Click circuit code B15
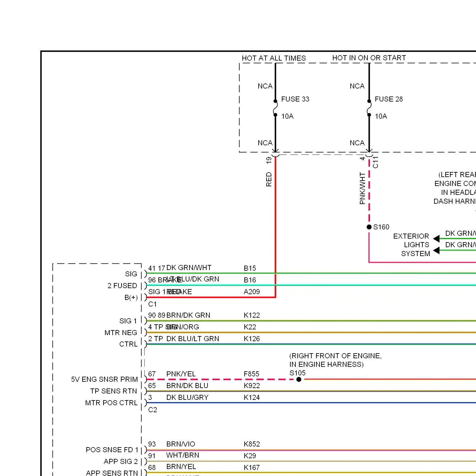 tap(250, 268)
